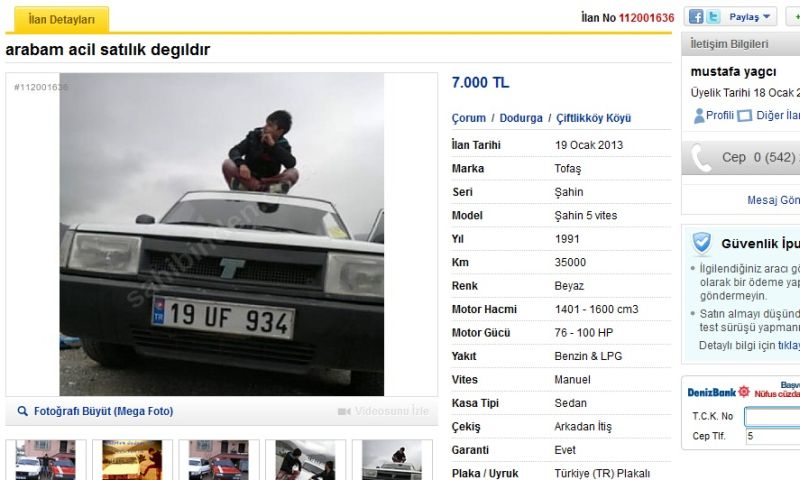Open the Çorum location link

pos(468,118)
